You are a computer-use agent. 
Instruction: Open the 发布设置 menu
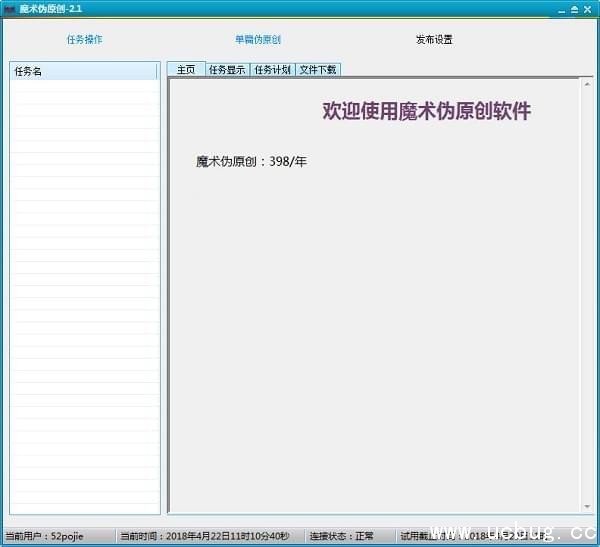click(434, 40)
